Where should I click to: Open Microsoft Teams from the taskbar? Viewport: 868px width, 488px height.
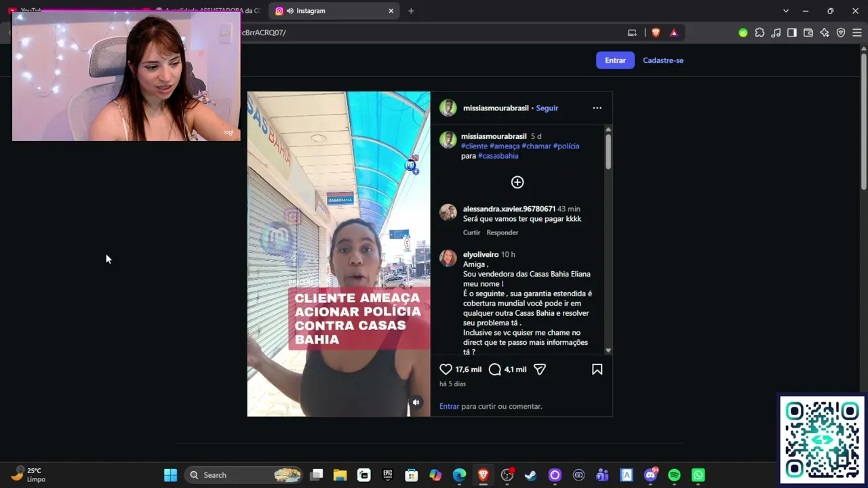[x=602, y=475]
